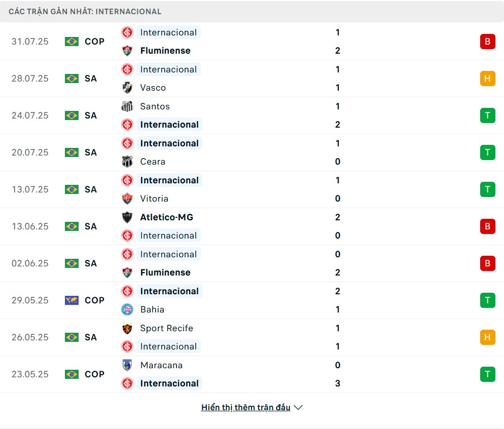Click the Santos club crest icon
The width and height of the screenshot is (504, 429).
(127, 106)
